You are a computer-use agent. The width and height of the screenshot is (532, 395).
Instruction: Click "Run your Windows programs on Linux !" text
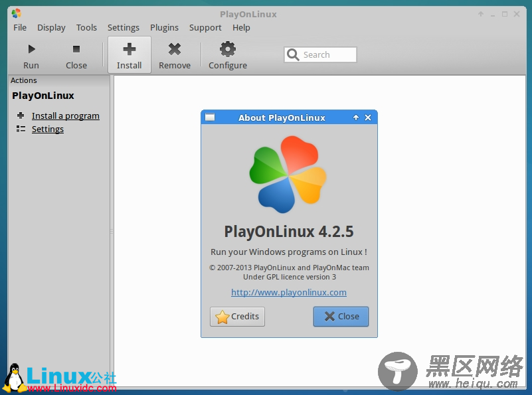pos(289,252)
